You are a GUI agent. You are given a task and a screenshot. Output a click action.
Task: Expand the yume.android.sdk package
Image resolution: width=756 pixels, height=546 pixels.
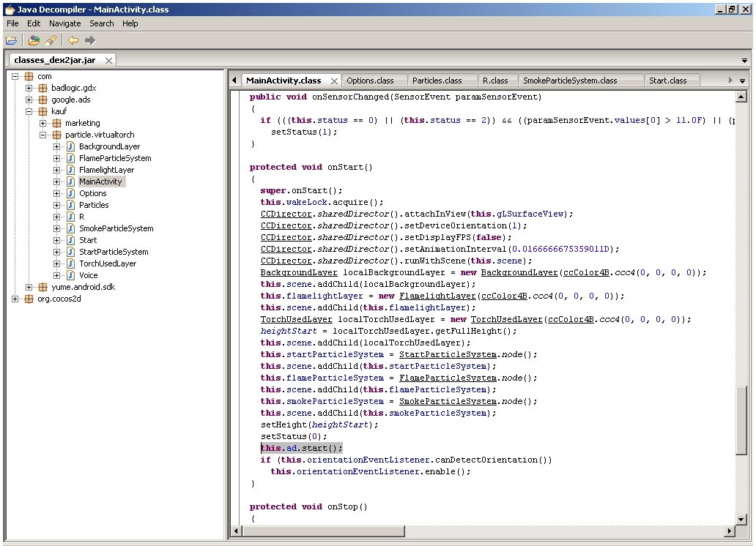30,287
